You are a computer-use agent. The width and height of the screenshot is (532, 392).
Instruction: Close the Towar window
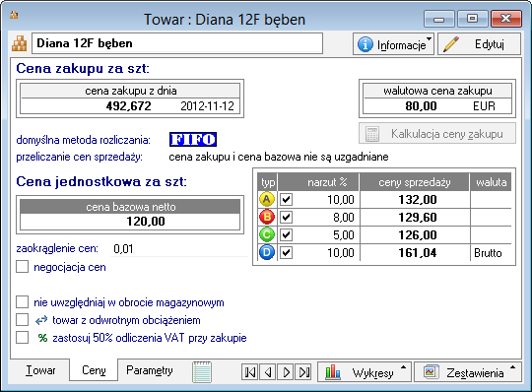(505, 19)
